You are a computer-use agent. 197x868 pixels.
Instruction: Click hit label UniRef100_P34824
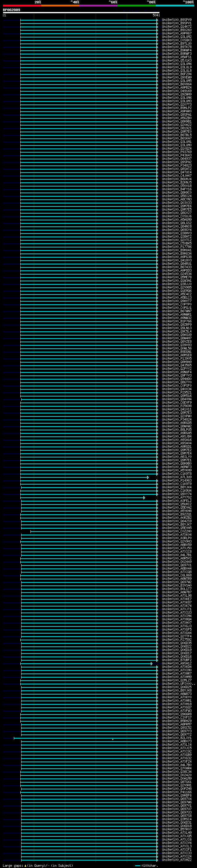[x=177, y=419]
